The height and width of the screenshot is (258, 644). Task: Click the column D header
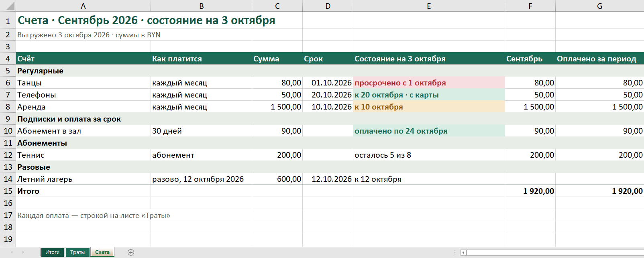click(328, 6)
